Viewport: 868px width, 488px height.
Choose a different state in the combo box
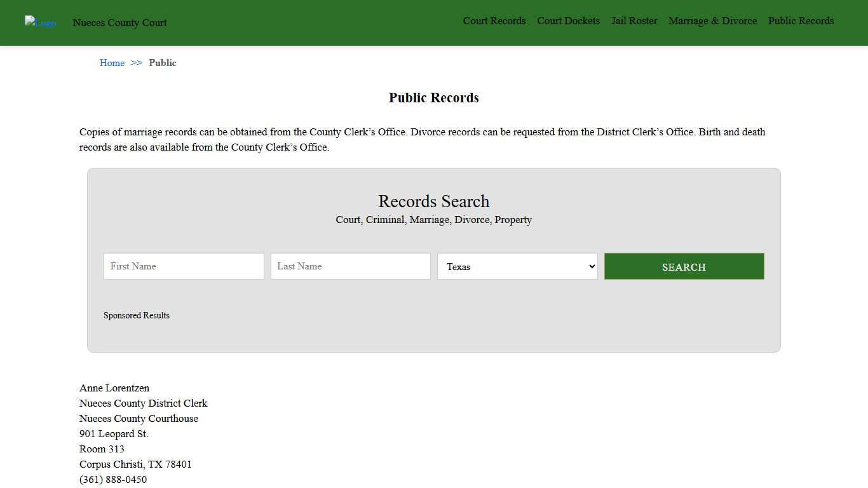(517, 266)
